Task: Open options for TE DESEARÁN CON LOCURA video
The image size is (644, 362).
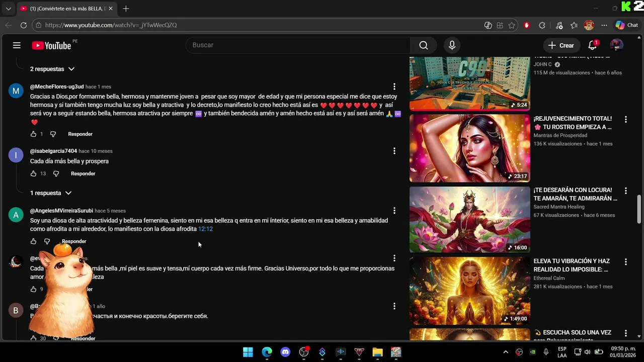Action: [x=626, y=191]
